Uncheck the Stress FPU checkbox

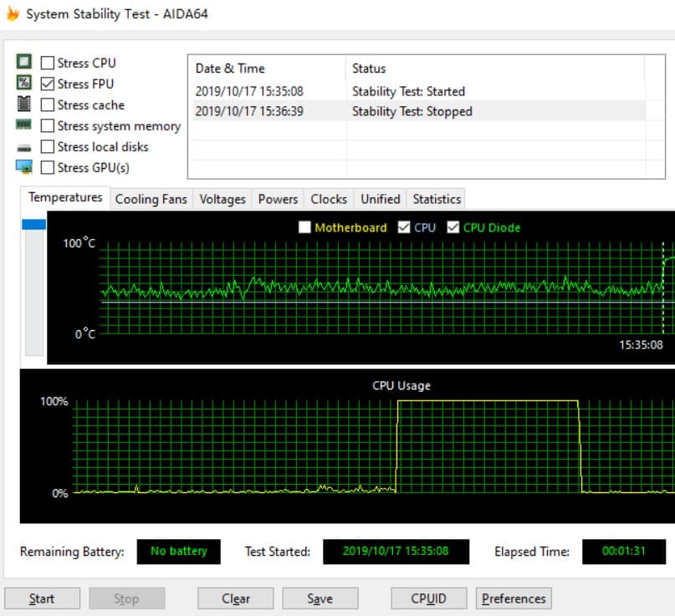coord(48,84)
